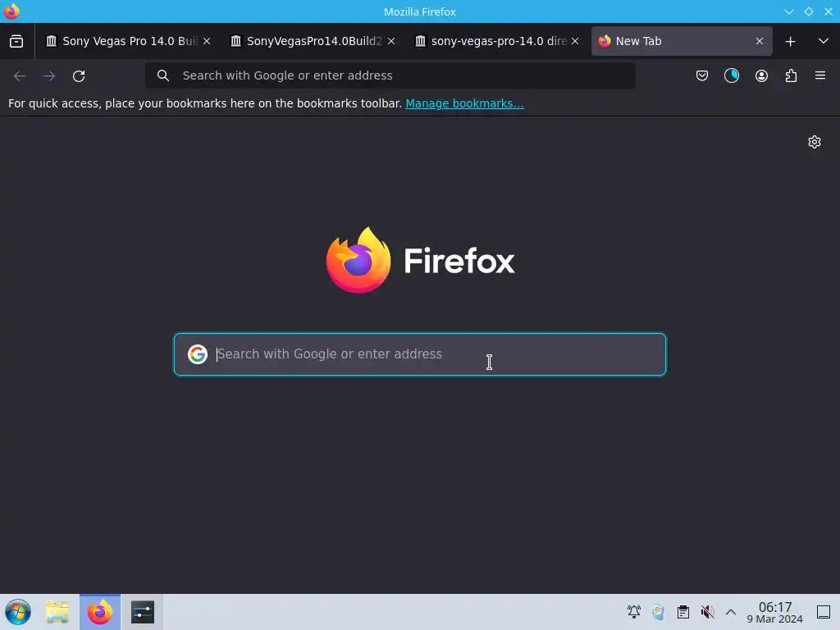Open the application hamburger menu

click(820, 75)
